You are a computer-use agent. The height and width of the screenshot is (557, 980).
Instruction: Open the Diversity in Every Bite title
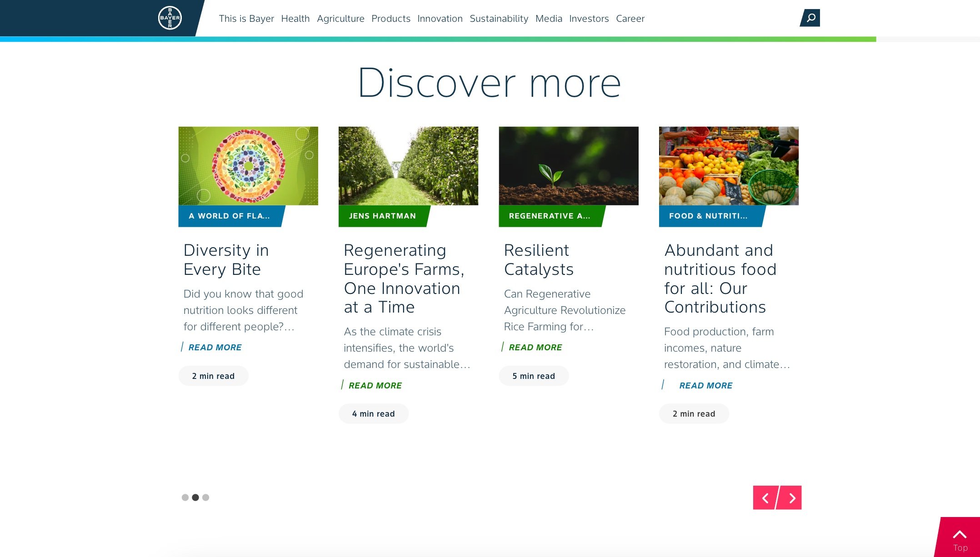[226, 260]
